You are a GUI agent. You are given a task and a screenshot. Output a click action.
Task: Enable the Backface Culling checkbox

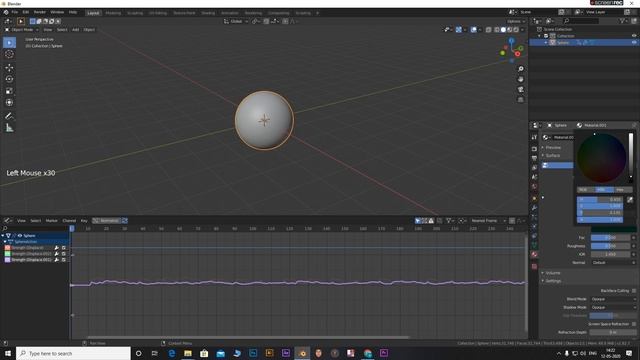click(x=634, y=291)
